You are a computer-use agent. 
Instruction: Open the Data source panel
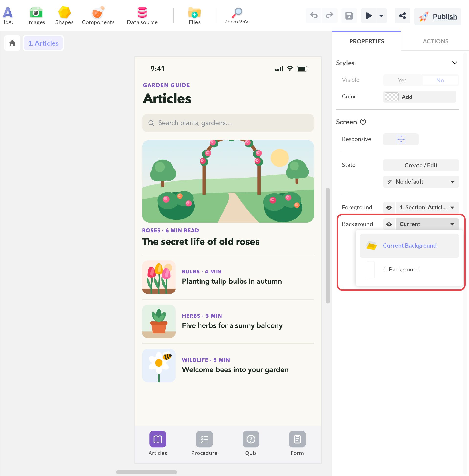point(142,16)
